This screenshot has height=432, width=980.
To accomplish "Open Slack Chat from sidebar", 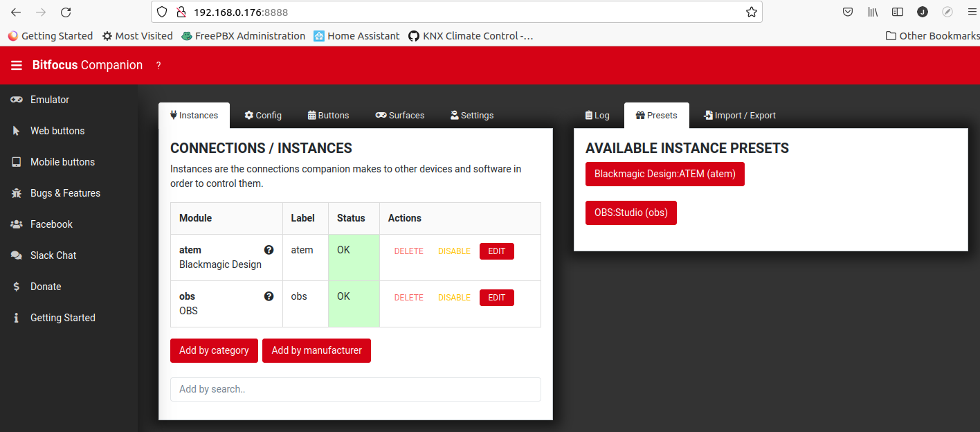I will coord(69,255).
